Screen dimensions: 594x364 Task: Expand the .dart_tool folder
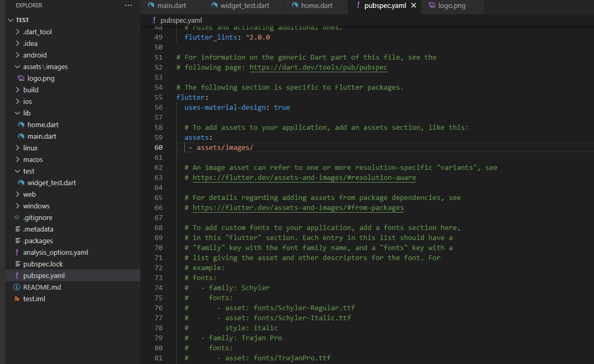coord(17,32)
